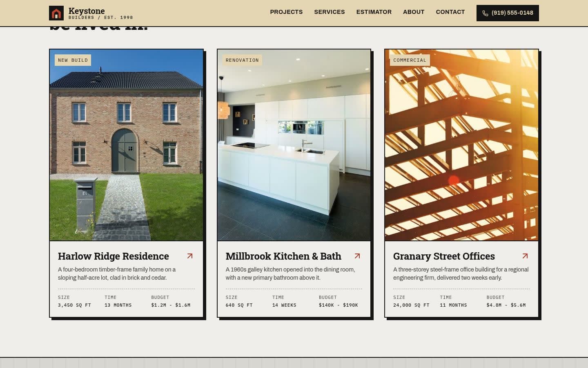This screenshot has height=368, width=588.
Task: View the steel frame construction photo
Action: pos(461,145)
